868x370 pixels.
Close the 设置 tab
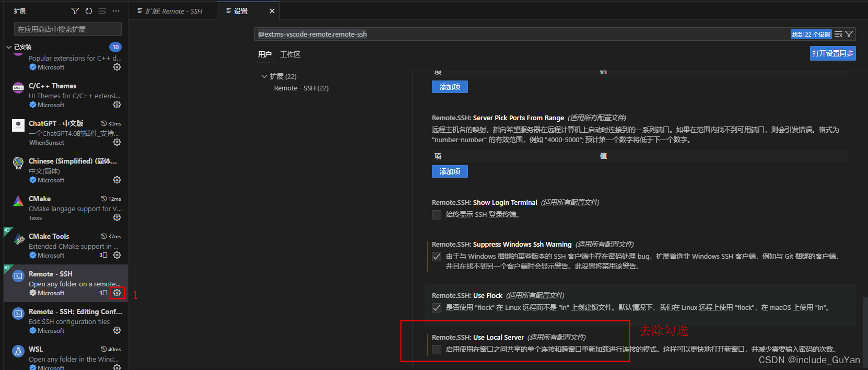click(x=272, y=11)
